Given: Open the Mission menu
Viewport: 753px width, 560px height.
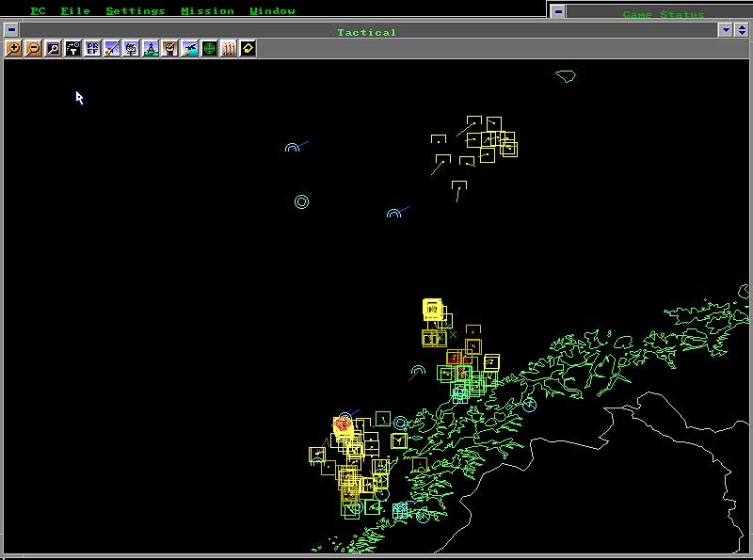Looking at the screenshot, I should pyautogui.click(x=207, y=10).
